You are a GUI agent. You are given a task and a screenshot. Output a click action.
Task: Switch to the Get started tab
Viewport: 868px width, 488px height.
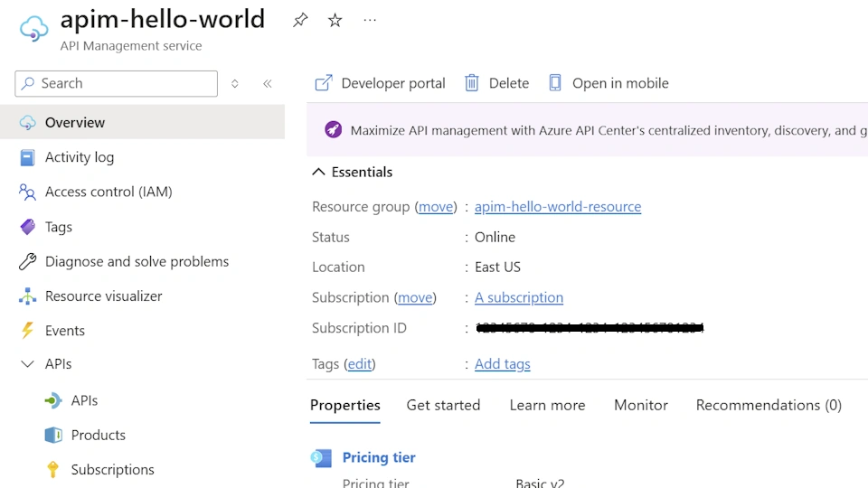(443, 406)
